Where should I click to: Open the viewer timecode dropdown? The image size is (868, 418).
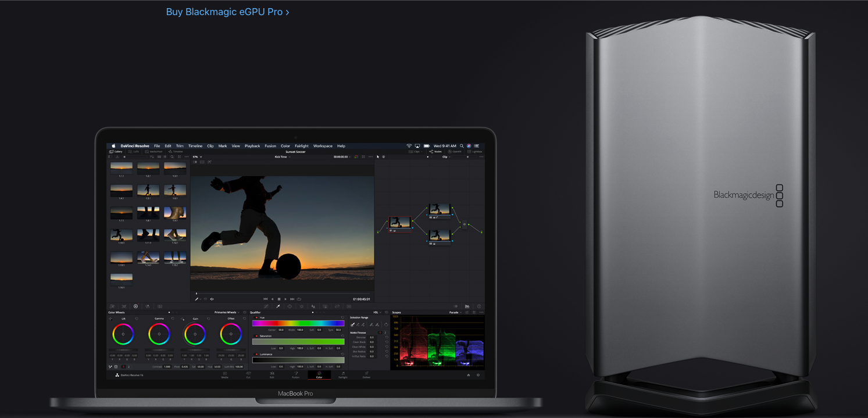[x=342, y=157]
